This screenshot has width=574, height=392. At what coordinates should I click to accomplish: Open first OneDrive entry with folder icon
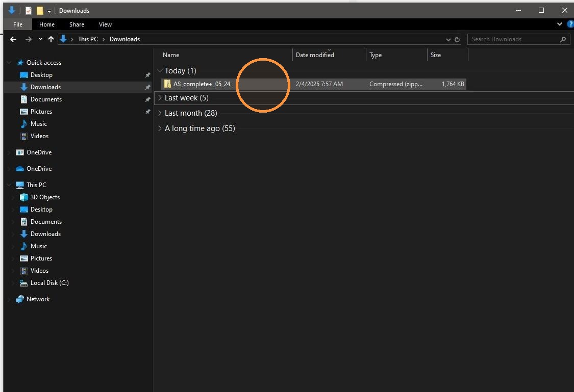click(39, 152)
